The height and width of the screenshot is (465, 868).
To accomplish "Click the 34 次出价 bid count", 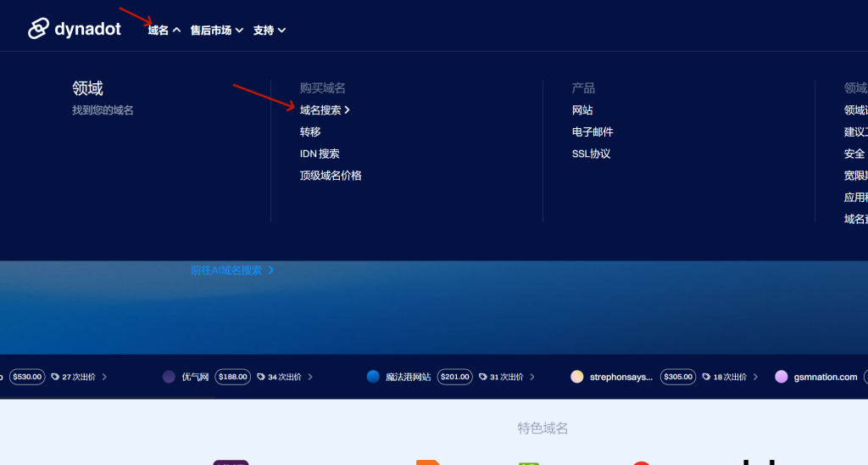I will click(x=285, y=377).
